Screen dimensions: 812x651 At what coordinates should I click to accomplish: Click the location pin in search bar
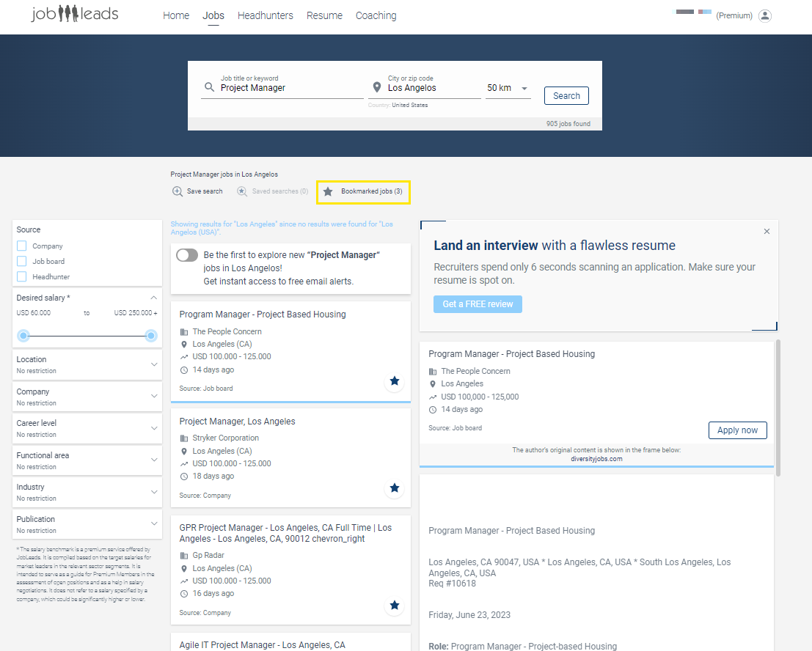point(377,87)
